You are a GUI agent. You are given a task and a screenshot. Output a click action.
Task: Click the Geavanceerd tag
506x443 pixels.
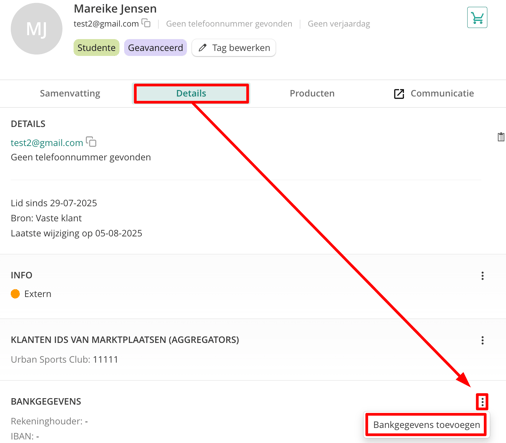click(155, 48)
